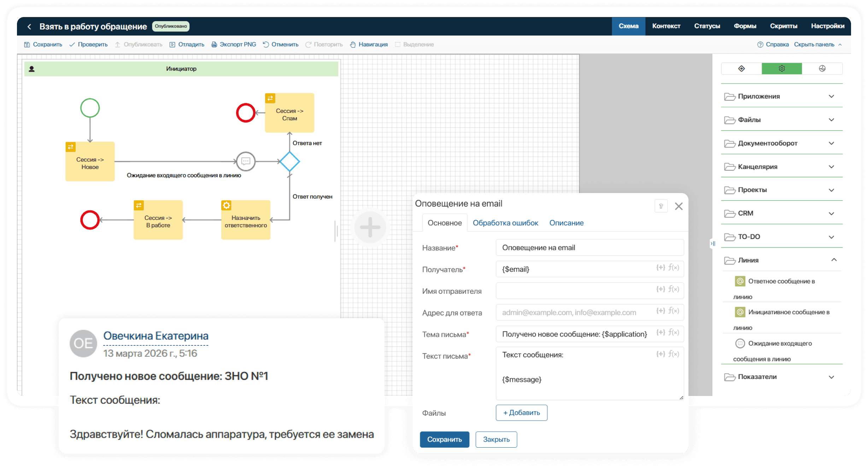Click the gear icon tab in right panel

[x=781, y=69]
